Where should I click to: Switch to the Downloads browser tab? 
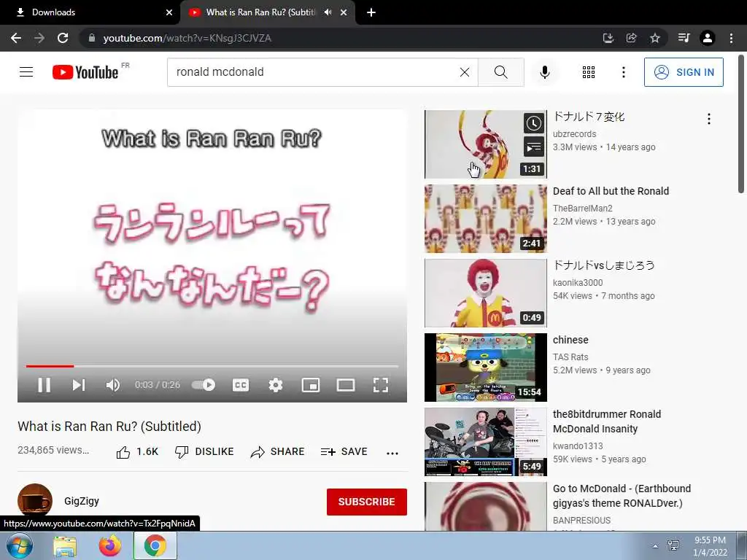(90, 12)
